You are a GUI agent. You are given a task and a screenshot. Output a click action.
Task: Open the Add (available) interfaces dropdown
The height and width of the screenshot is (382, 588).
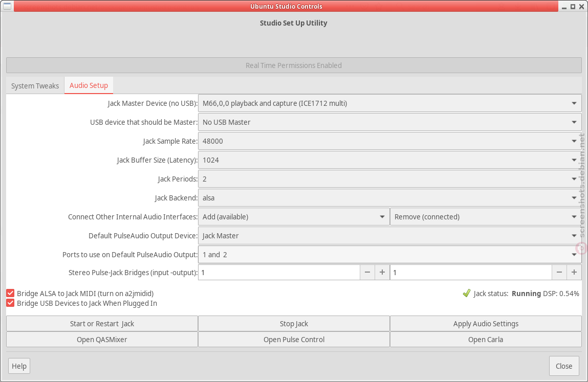click(x=294, y=217)
